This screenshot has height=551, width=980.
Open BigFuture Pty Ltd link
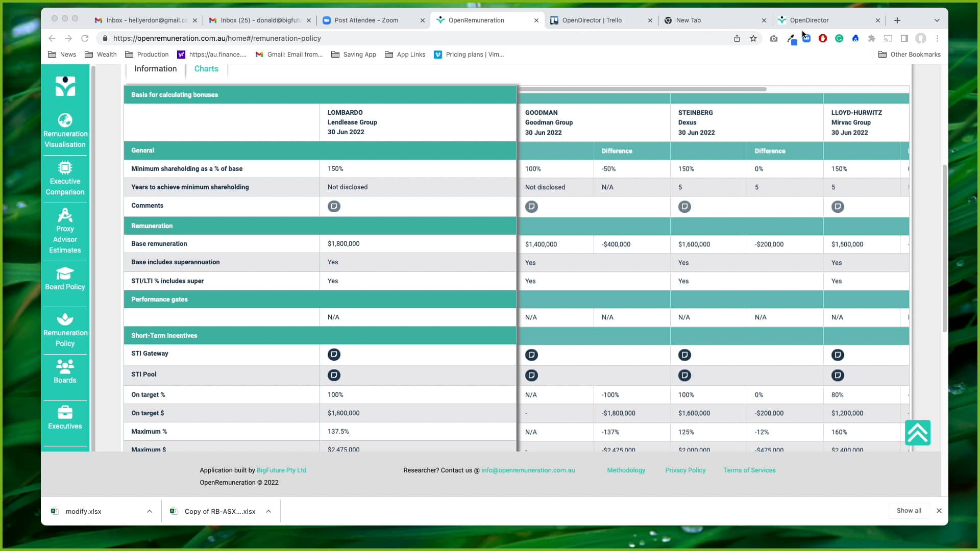[281, 470]
